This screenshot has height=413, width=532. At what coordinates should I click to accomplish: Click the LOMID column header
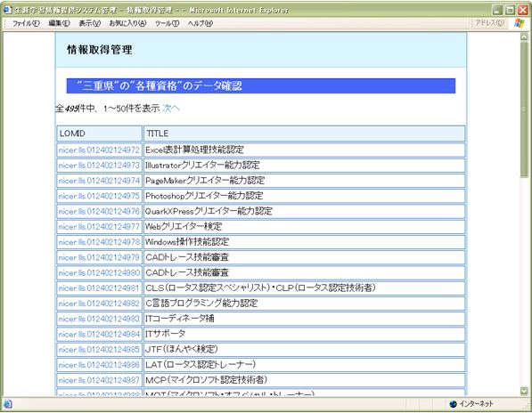coord(100,134)
